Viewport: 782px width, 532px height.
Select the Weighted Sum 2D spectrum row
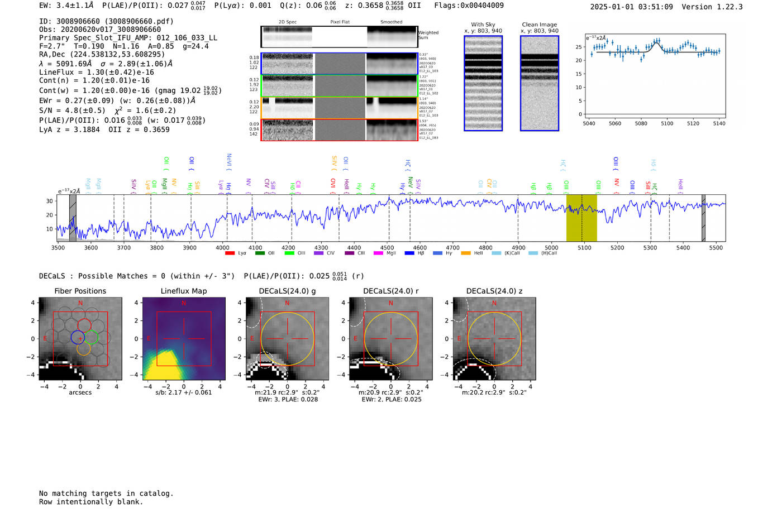pyautogui.click(x=339, y=37)
